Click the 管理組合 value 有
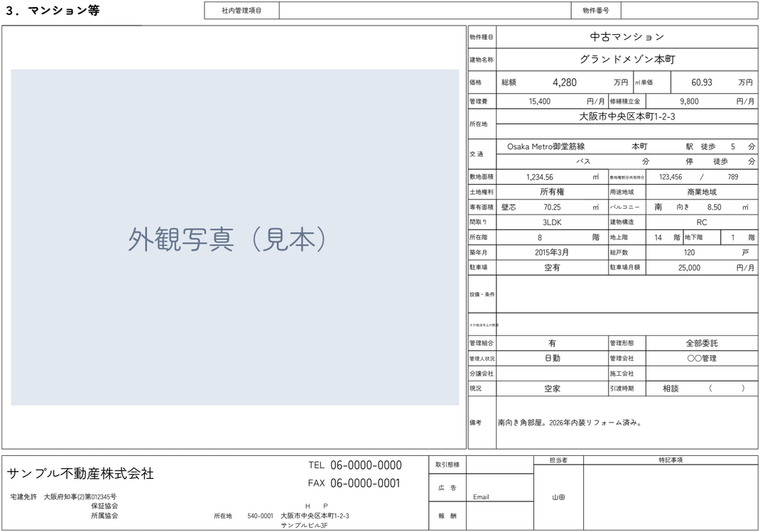This screenshot has width=760, height=532. [x=552, y=343]
